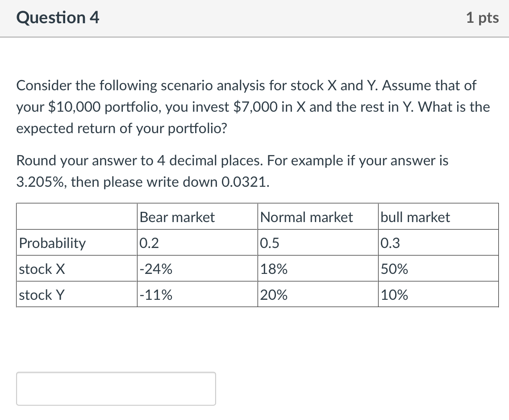This screenshot has width=509, height=420.
Task: Click the 18% value for stock X
Action: coord(271,269)
